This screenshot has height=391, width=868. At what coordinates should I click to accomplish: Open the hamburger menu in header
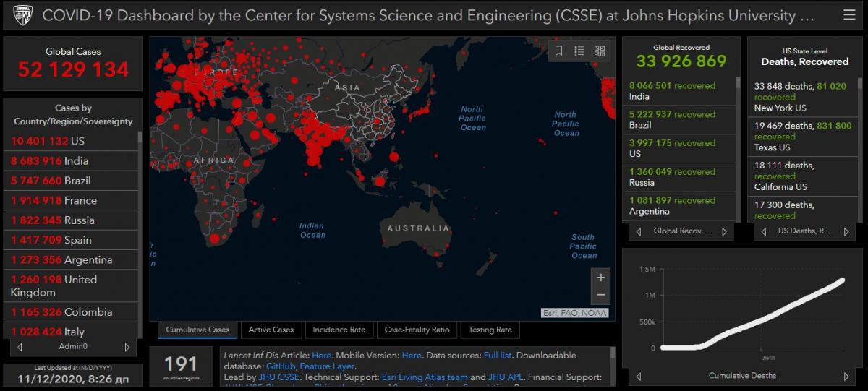coord(849,14)
